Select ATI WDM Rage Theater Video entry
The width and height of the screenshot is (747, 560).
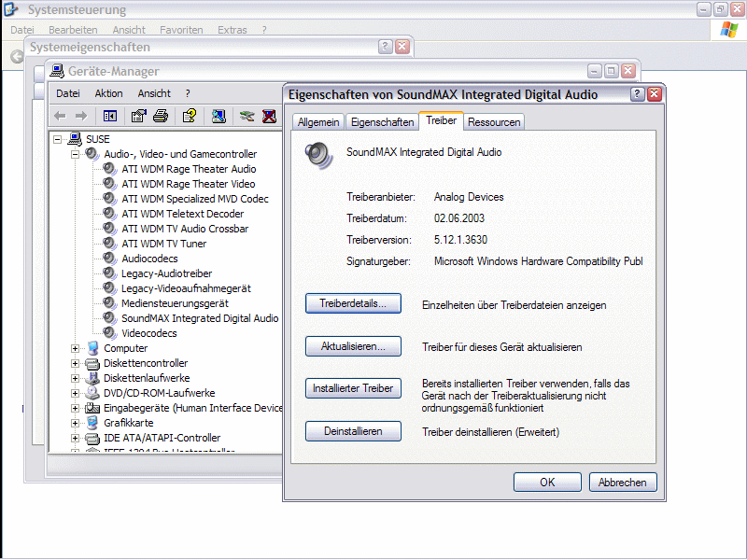189,184
